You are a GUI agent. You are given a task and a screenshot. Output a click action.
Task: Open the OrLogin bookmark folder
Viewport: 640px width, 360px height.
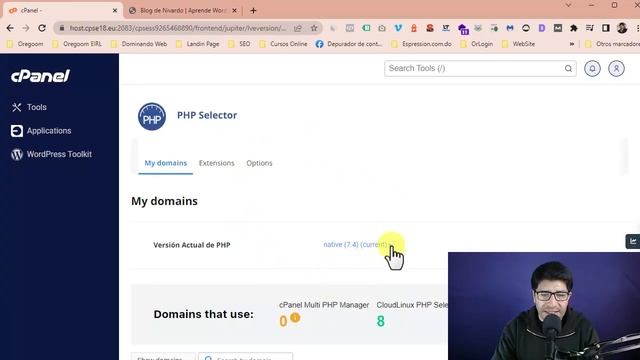point(476,44)
